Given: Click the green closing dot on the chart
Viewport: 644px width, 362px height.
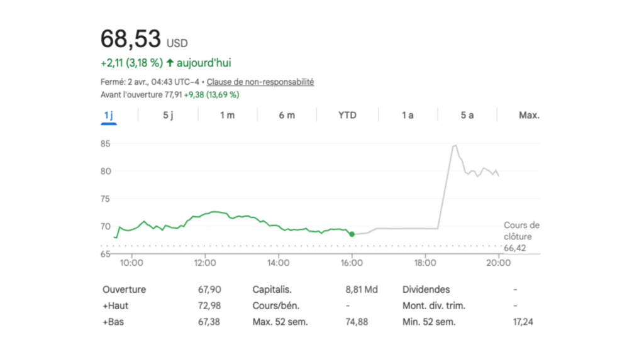Looking at the screenshot, I should pos(352,234).
